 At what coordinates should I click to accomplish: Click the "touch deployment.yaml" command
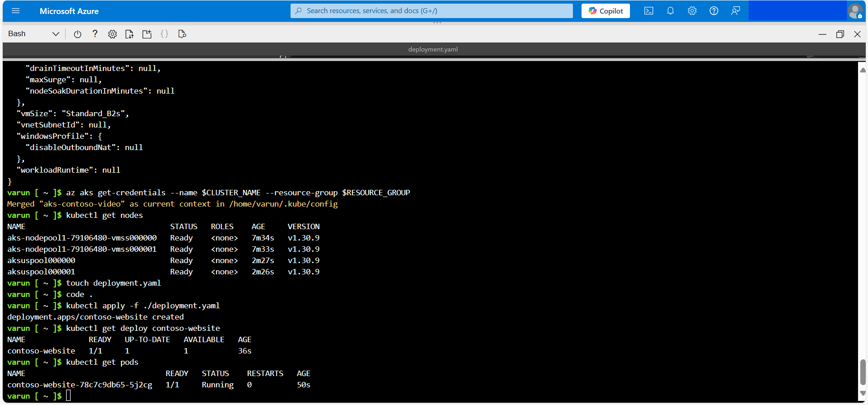(x=114, y=283)
